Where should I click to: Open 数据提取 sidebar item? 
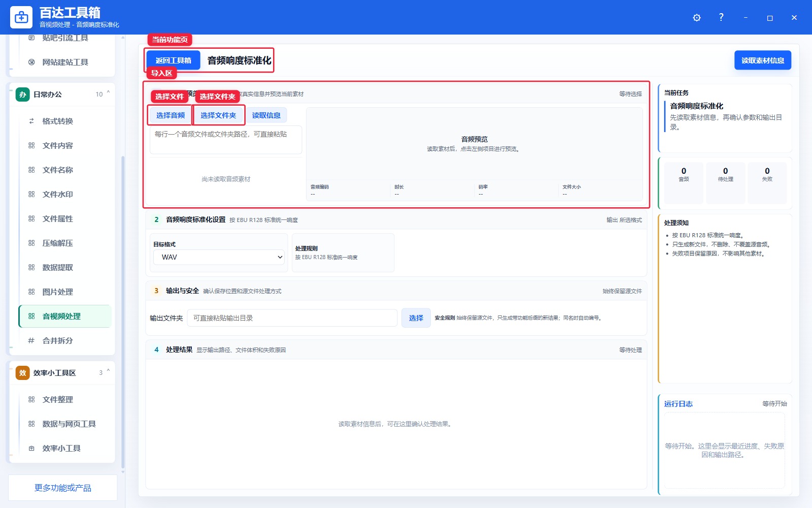[x=65, y=267]
